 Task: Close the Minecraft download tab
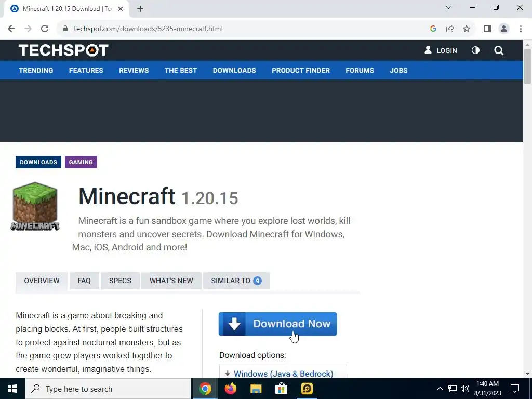tap(121, 9)
